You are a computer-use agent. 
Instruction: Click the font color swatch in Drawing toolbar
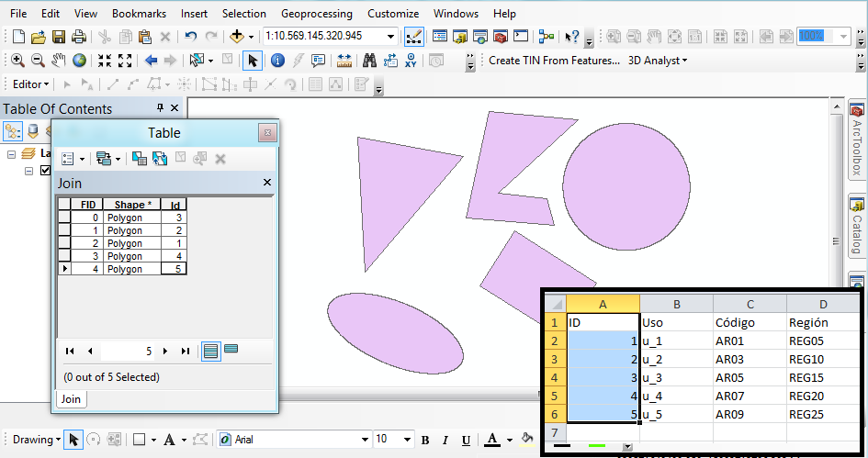pos(493,440)
